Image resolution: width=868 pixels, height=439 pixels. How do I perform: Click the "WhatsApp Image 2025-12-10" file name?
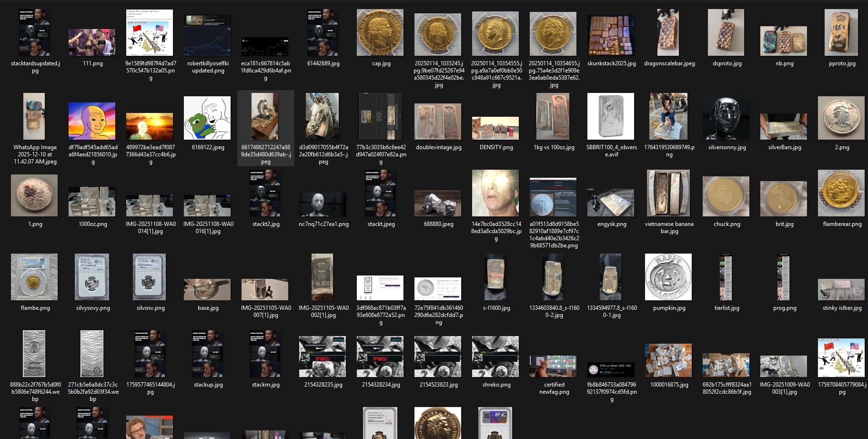pos(35,154)
